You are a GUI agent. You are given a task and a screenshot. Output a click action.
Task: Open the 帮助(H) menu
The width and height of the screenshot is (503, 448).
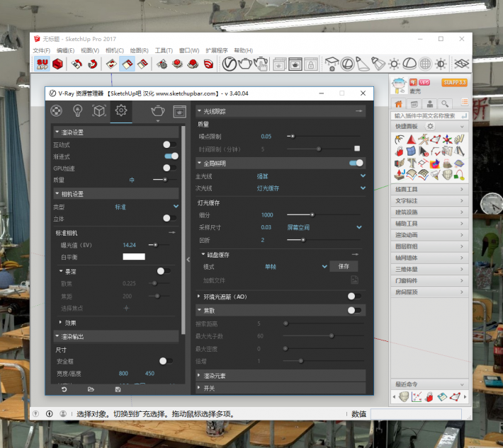[x=244, y=51]
